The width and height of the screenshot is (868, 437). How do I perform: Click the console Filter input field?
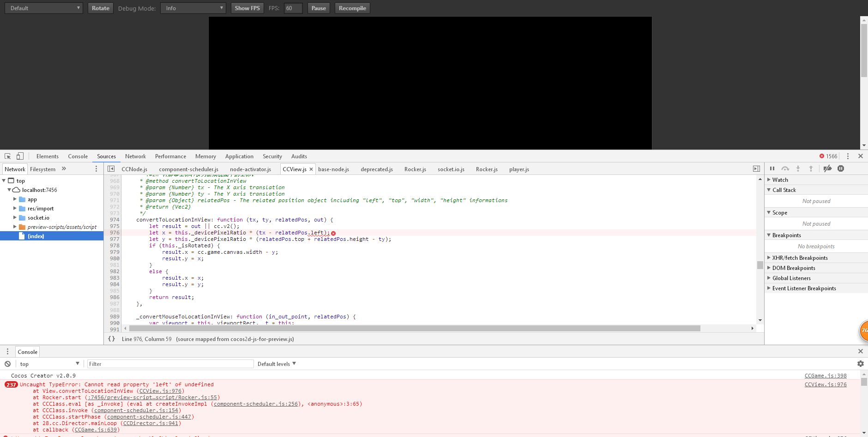170,364
